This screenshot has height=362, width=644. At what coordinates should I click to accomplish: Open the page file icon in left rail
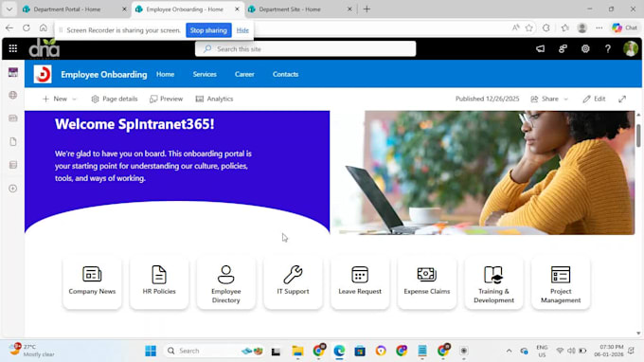13,142
